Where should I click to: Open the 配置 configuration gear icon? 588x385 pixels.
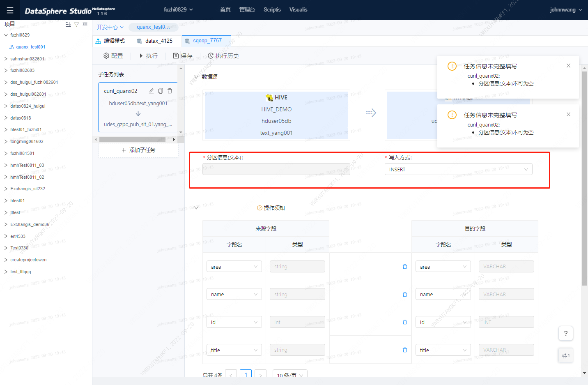click(107, 55)
